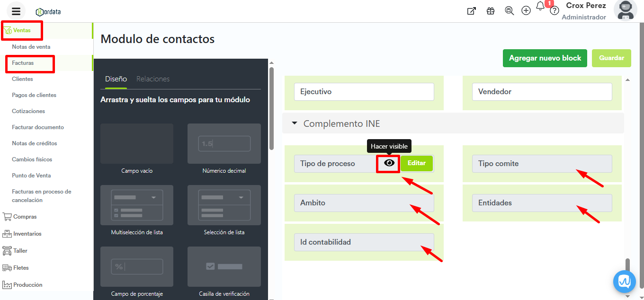Open the gift icon in top bar

pos(491,11)
